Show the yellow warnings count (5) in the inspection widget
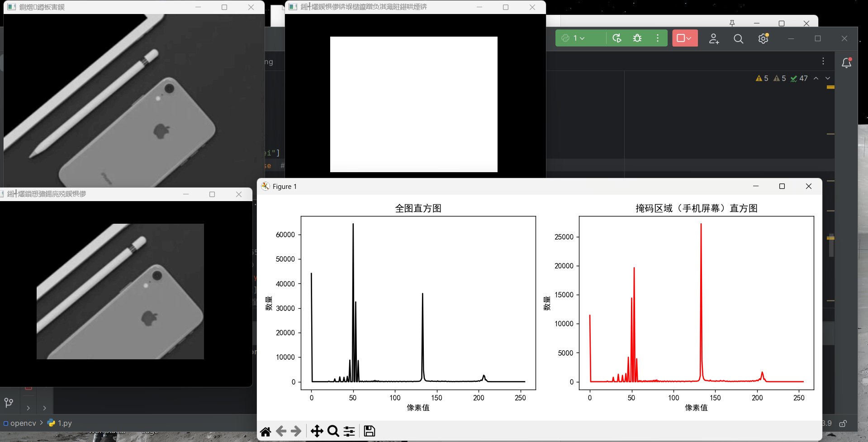 click(x=762, y=78)
